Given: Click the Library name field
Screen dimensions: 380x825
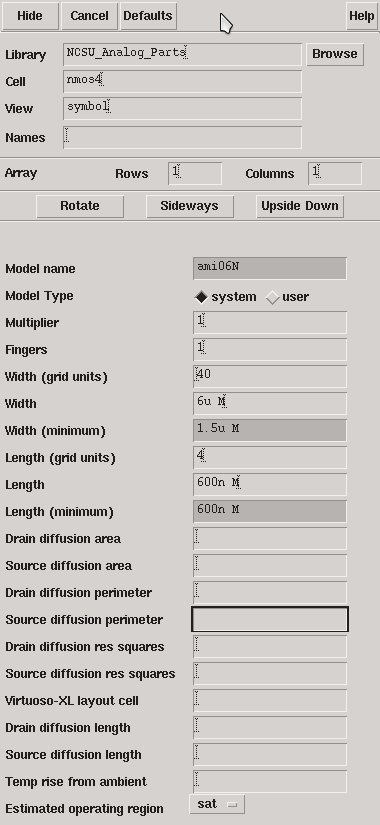Looking at the screenshot, I should pos(182,54).
